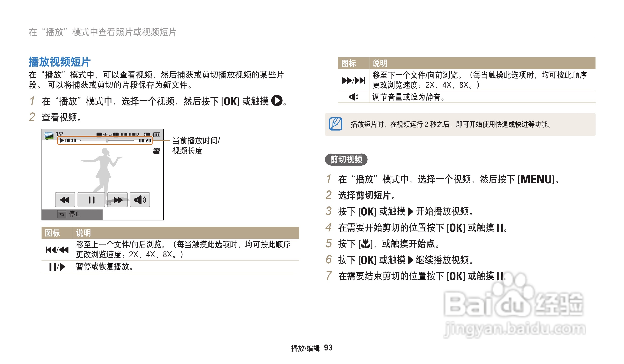Click the battery indicator icon on the screen

tap(156, 135)
